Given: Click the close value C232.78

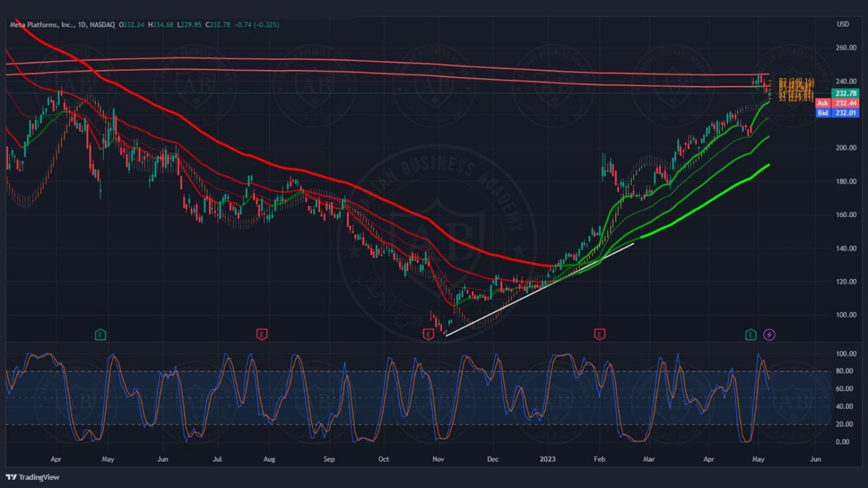Looking at the screenshot, I should pyautogui.click(x=218, y=25).
